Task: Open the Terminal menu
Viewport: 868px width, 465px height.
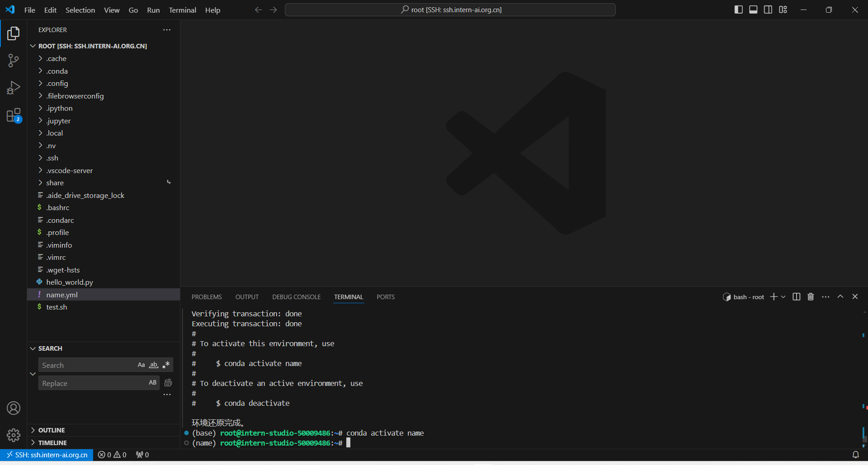Action: click(x=182, y=10)
